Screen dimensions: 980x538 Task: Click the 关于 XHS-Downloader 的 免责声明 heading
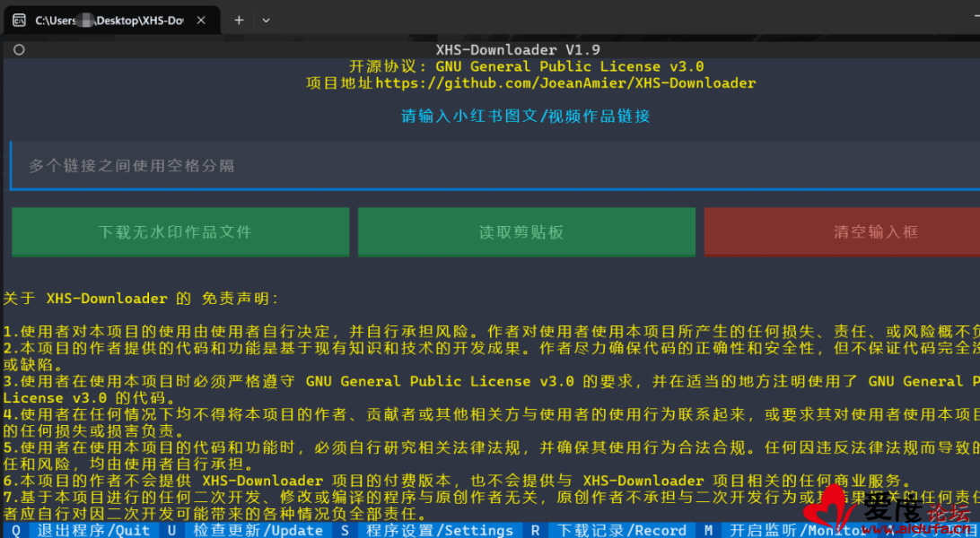tap(141, 299)
